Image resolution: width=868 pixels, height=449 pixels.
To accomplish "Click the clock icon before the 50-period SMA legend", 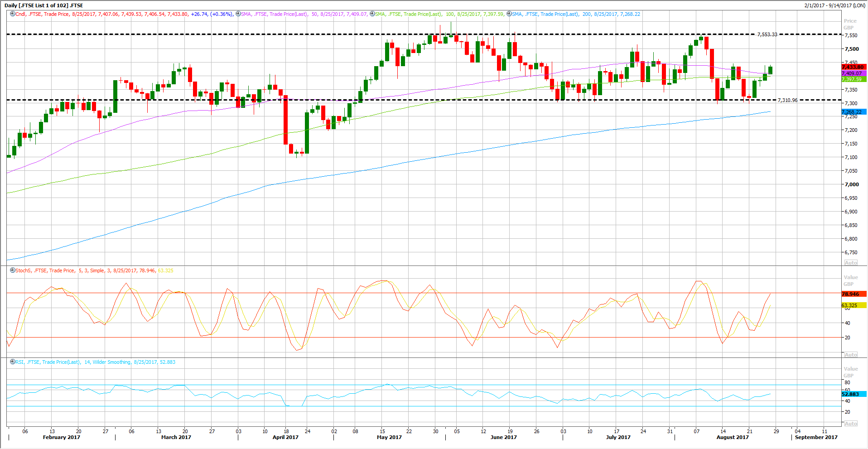I will pos(238,14).
